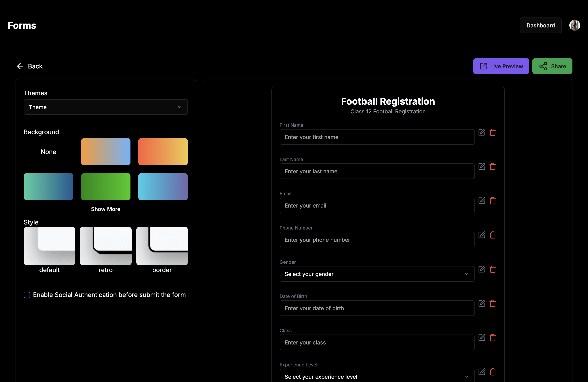Delete the Phone Number field
This screenshot has width=588, height=382.
pyautogui.click(x=493, y=235)
